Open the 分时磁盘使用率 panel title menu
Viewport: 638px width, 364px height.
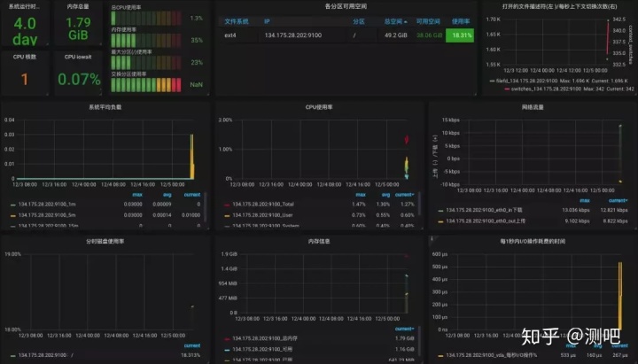click(105, 241)
